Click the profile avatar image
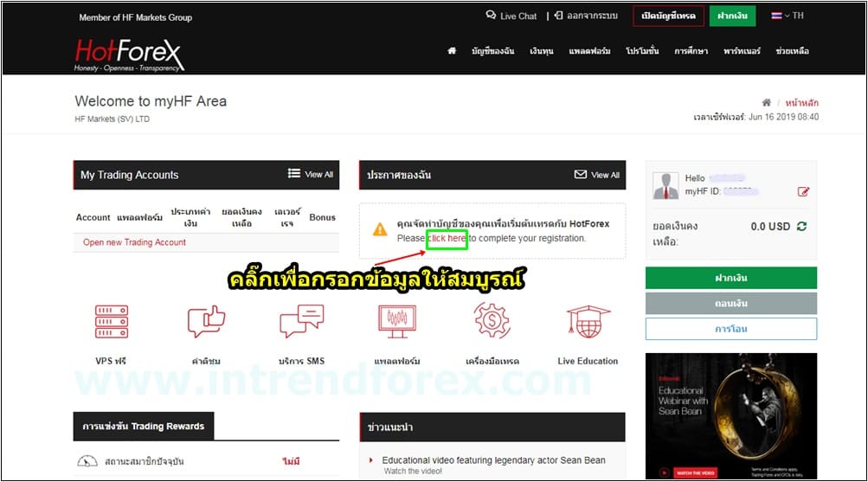868x482 pixels. tap(665, 185)
